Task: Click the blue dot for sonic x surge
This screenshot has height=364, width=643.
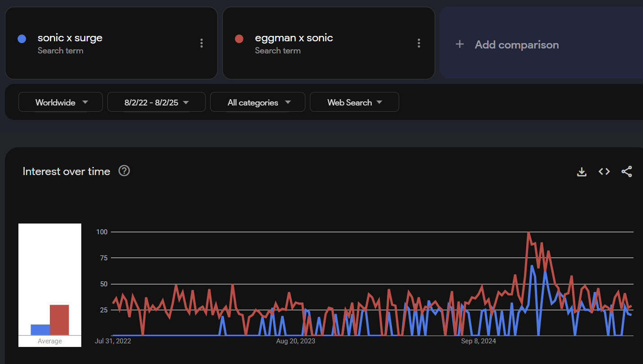Action: point(22,39)
